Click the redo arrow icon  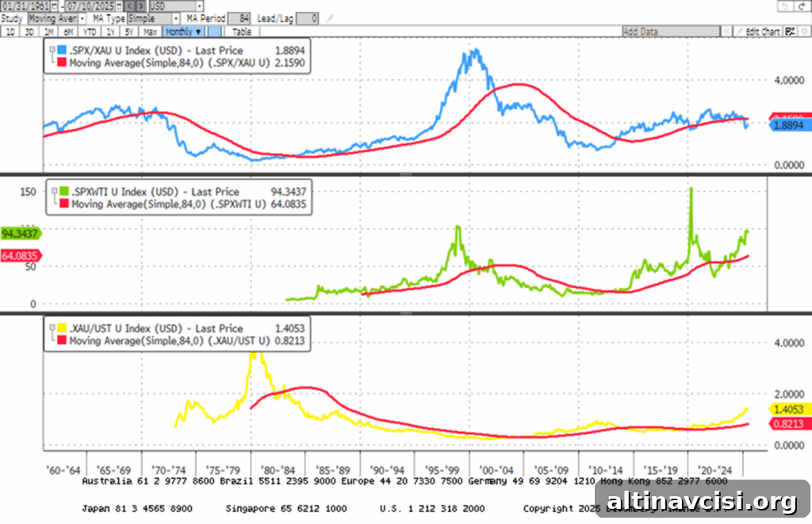pos(802,6)
